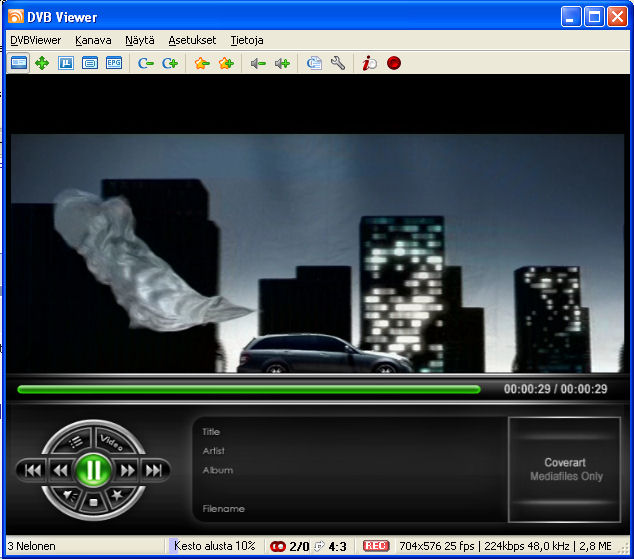Click the EPG toolbar icon

(114, 63)
